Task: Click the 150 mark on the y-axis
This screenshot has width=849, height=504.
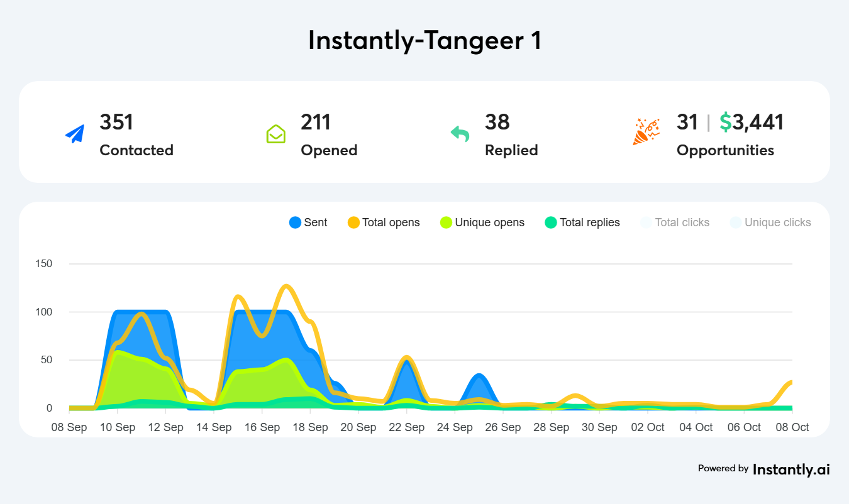Action: pyautogui.click(x=45, y=263)
